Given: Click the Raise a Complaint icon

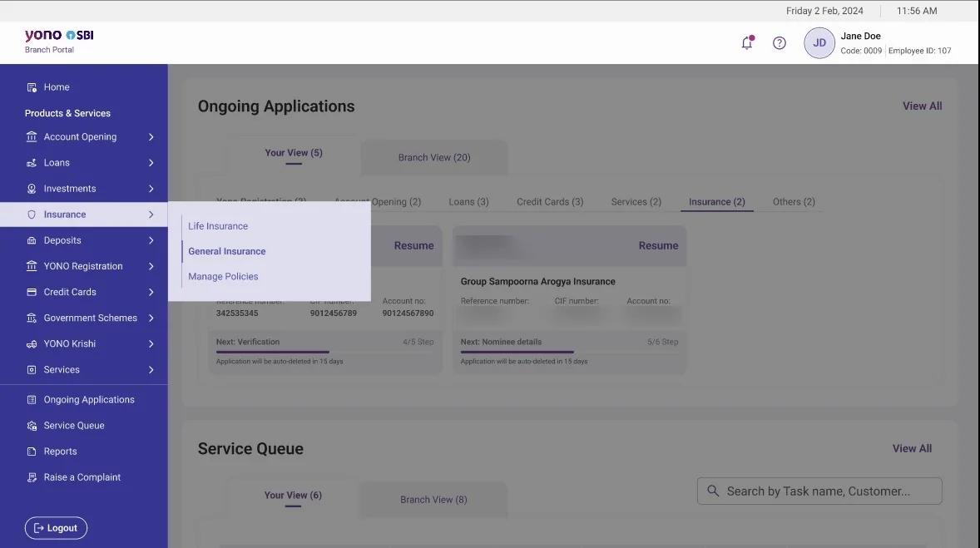Looking at the screenshot, I should pyautogui.click(x=32, y=477).
